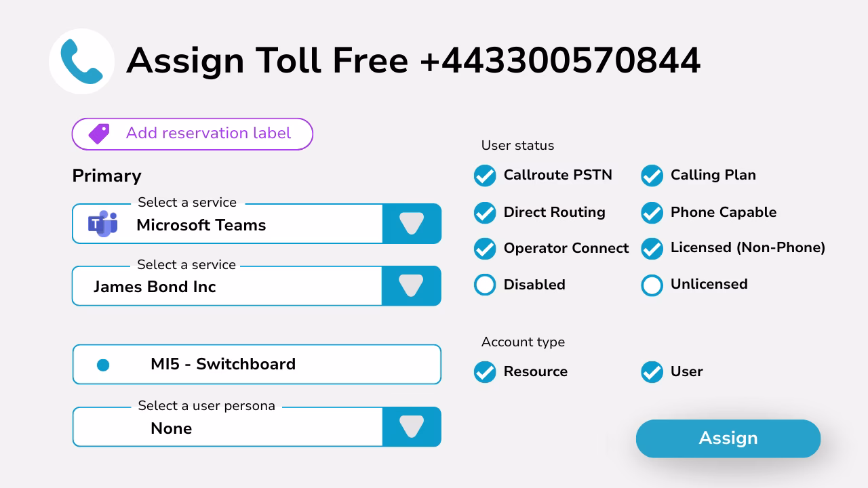Uncheck Licensed (Non-Phone) status checkbox
The height and width of the screenshot is (488, 868).
tap(652, 249)
